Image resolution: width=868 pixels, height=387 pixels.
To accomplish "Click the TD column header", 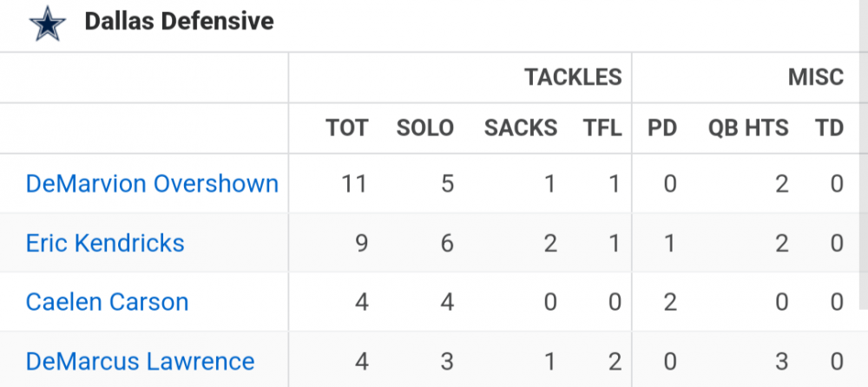I will pyautogui.click(x=829, y=128).
